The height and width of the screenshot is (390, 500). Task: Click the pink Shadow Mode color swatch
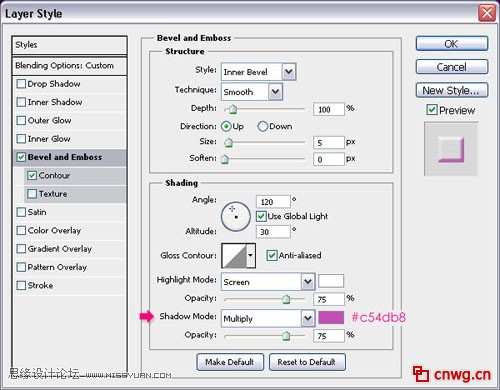click(331, 317)
